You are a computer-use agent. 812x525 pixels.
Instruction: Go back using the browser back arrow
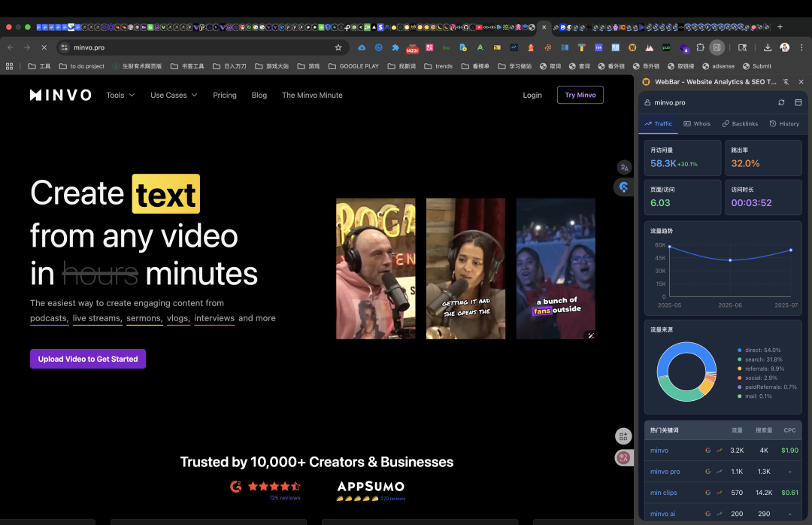click(x=11, y=47)
